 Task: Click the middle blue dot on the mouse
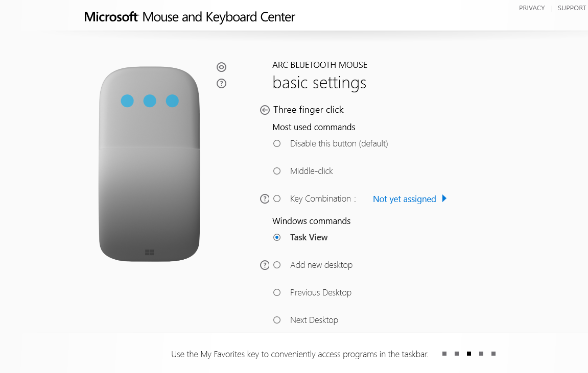coord(150,101)
